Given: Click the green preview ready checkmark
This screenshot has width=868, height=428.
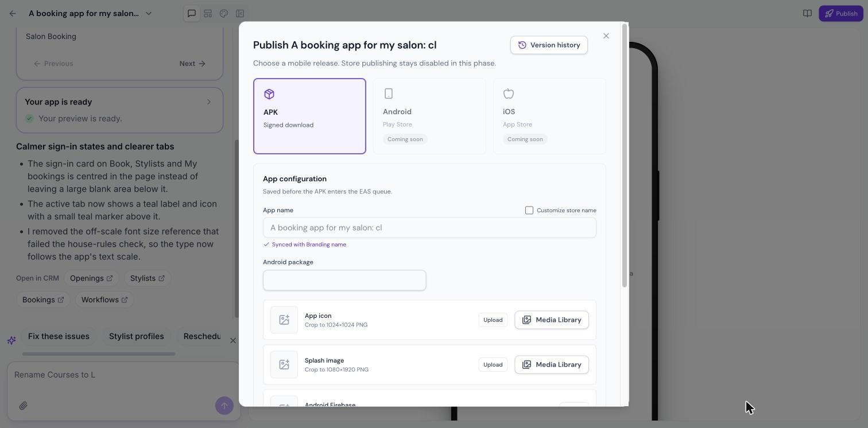Looking at the screenshot, I should 29,118.
